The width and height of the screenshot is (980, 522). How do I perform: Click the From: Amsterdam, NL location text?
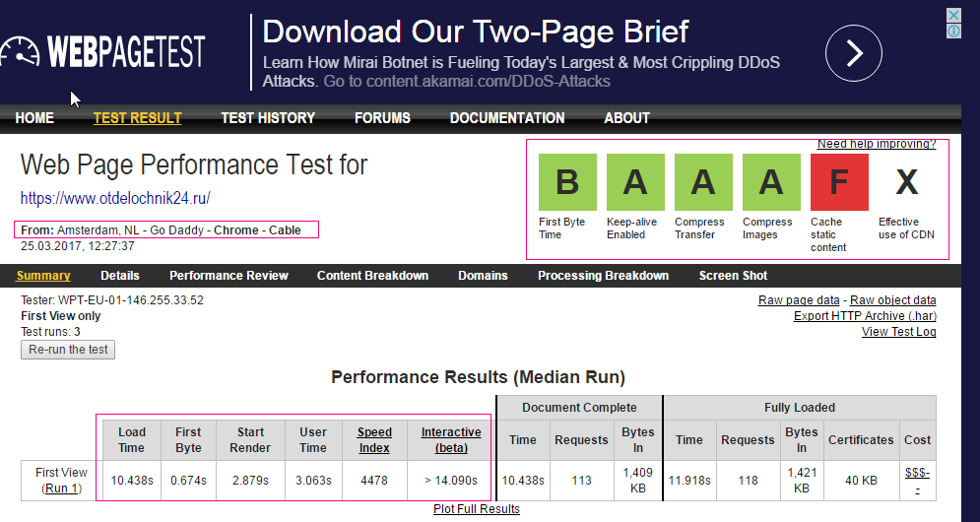click(x=161, y=230)
